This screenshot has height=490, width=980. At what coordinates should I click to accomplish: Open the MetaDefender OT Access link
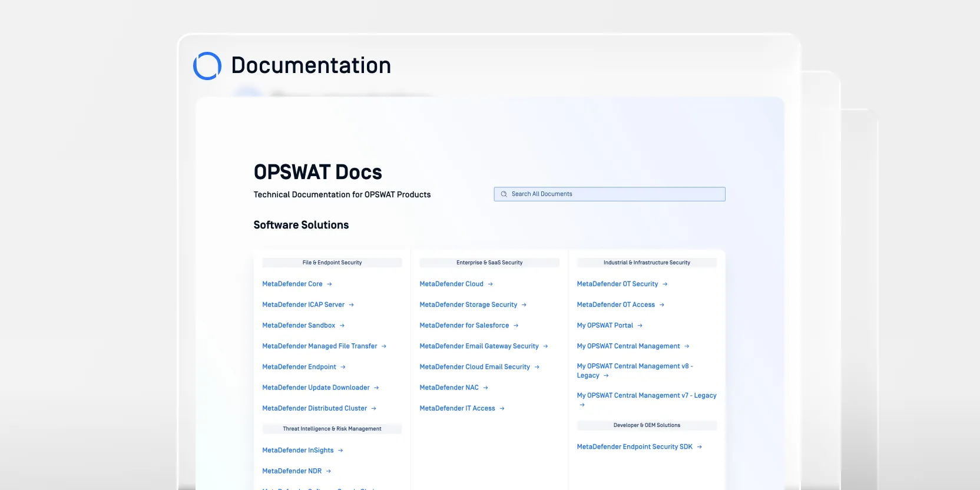[616, 304]
